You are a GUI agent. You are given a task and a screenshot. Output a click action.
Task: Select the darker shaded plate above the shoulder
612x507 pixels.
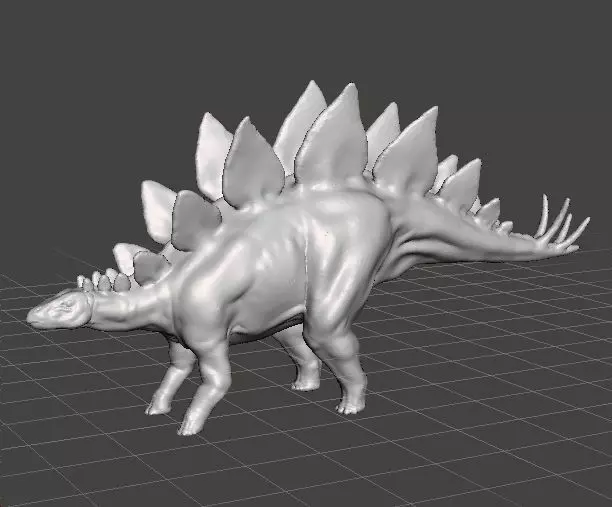coord(196,221)
